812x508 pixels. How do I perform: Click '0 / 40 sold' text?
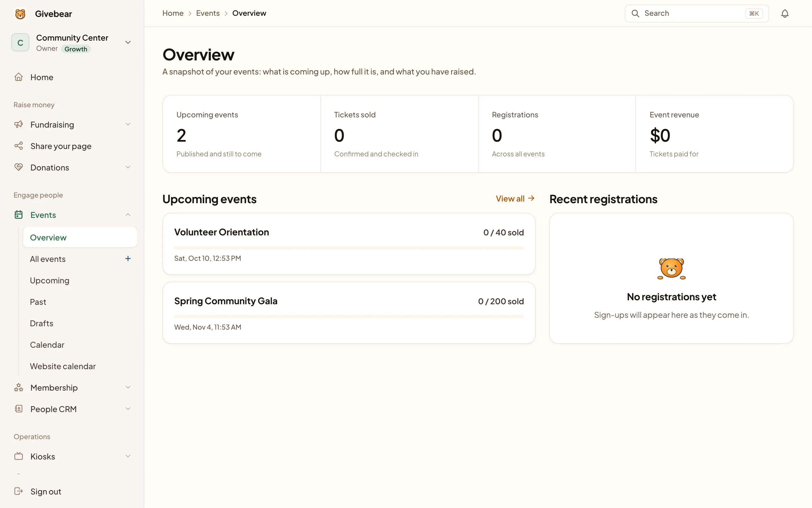point(503,233)
